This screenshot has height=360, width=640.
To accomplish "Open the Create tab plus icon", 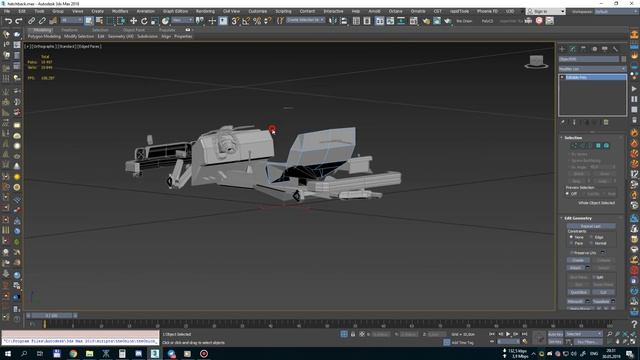I will pos(562,49).
